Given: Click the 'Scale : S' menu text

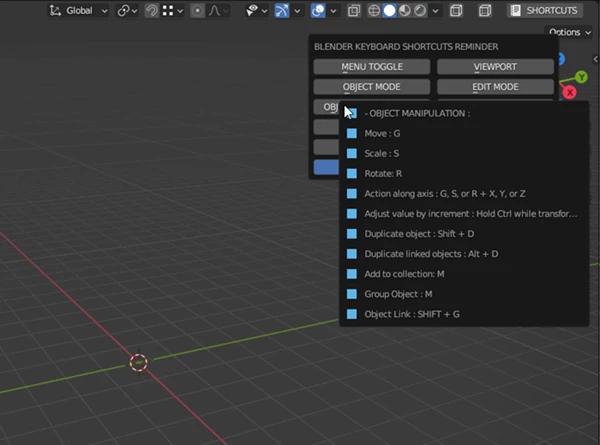Looking at the screenshot, I should [x=382, y=153].
